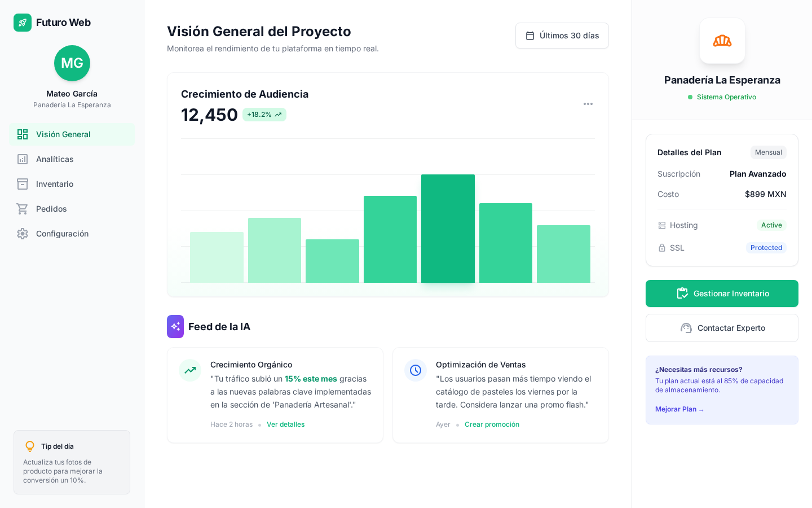This screenshot has height=508, width=812.
Task: Click the headset icon beside Contactar Experto
Action: coord(686,328)
